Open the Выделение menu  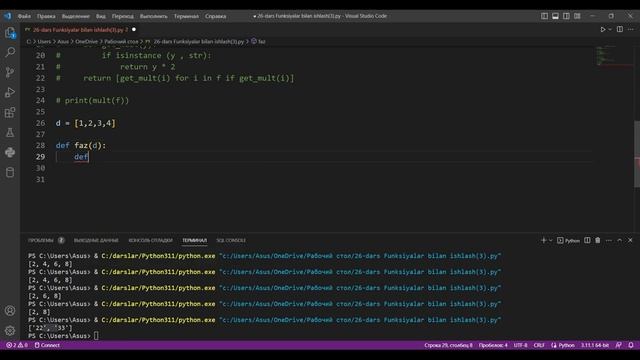pyautogui.click(x=76, y=16)
